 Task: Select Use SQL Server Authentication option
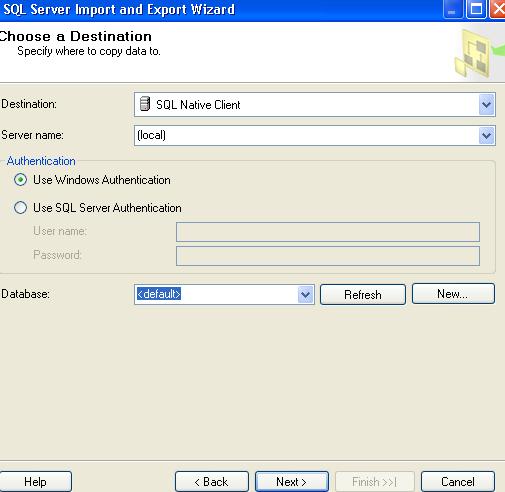tap(20, 208)
